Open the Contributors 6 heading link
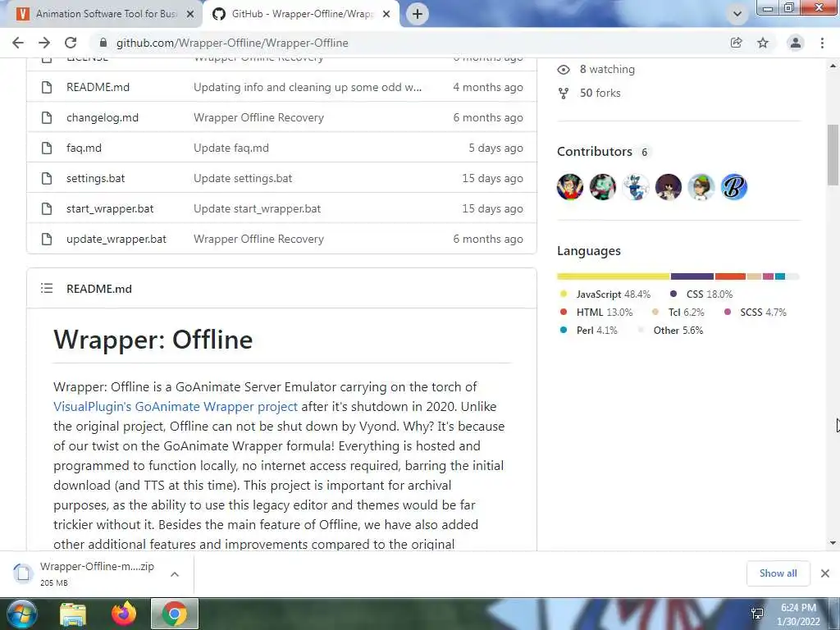Viewport: 840px width, 630px height. 604,152
